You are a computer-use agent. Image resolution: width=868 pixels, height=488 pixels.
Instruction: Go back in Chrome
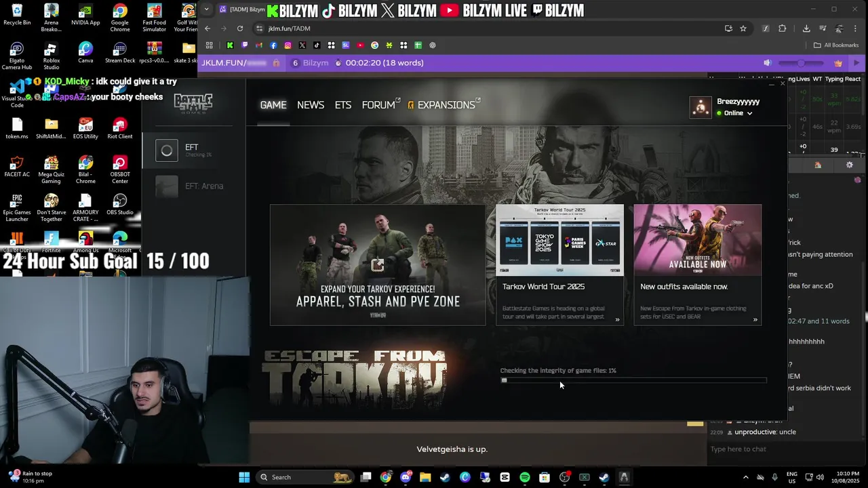click(208, 28)
